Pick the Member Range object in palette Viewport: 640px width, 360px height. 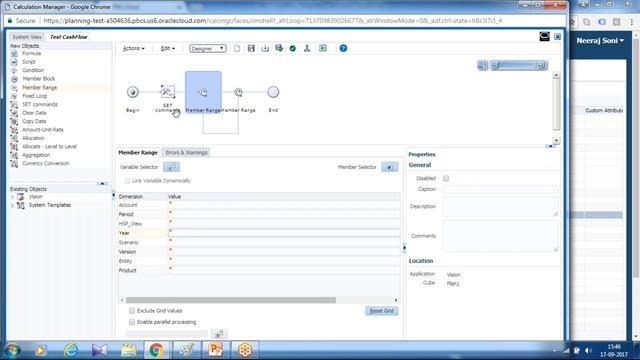(x=39, y=87)
